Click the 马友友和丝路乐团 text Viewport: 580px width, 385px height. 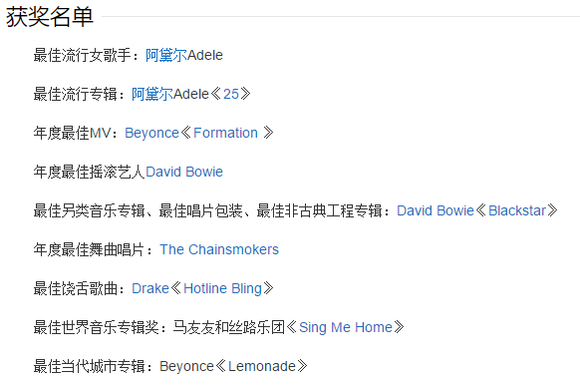click(229, 327)
